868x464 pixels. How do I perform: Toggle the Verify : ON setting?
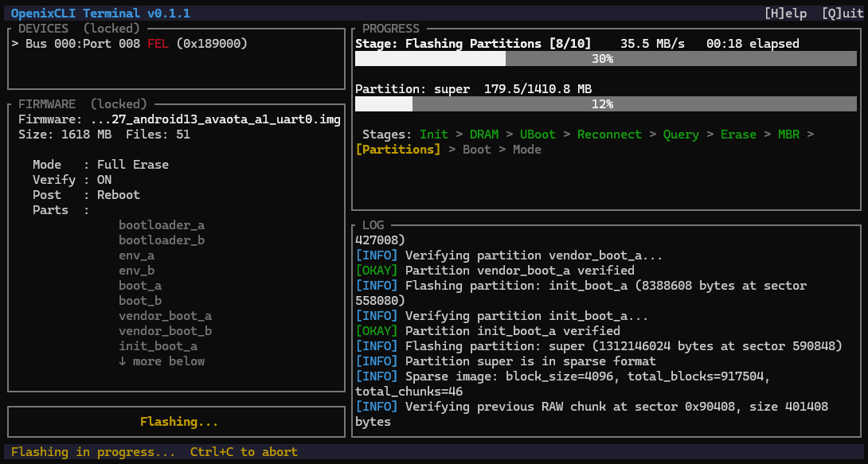(x=72, y=180)
